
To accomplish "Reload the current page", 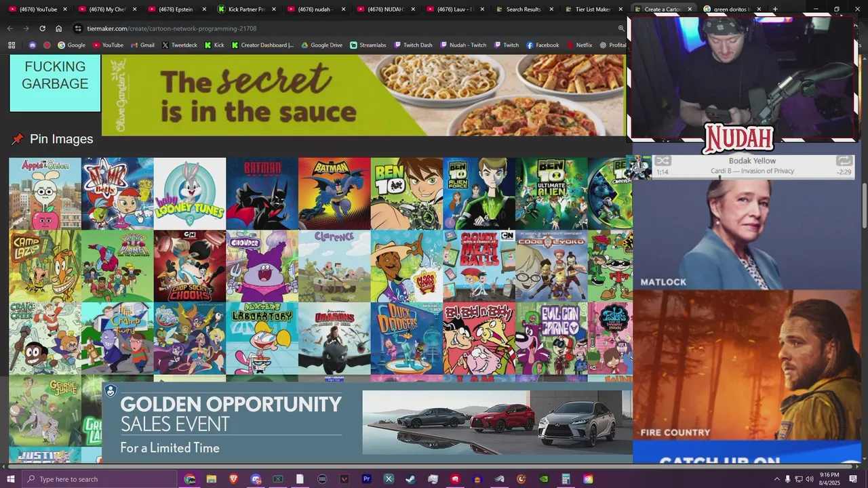I will point(42,28).
